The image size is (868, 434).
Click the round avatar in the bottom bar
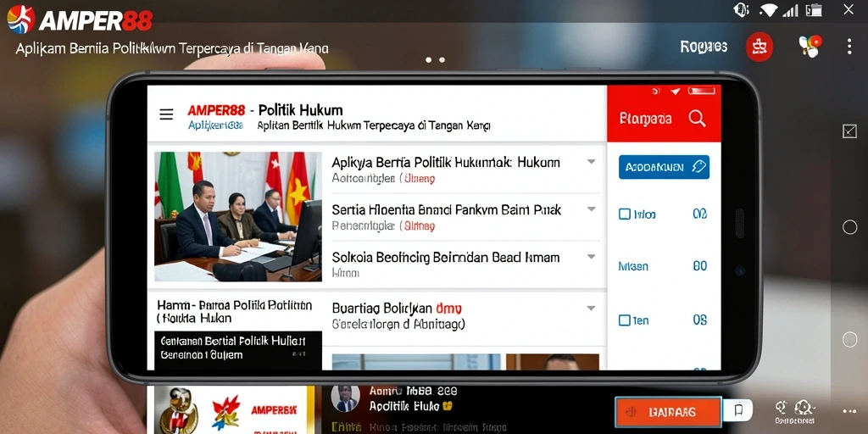[x=346, y=398]
